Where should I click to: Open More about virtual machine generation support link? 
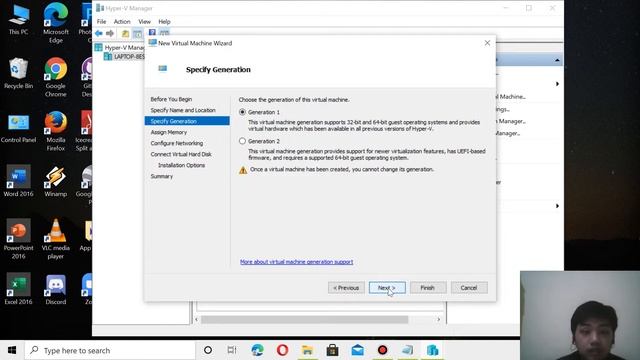pos(297,262)
